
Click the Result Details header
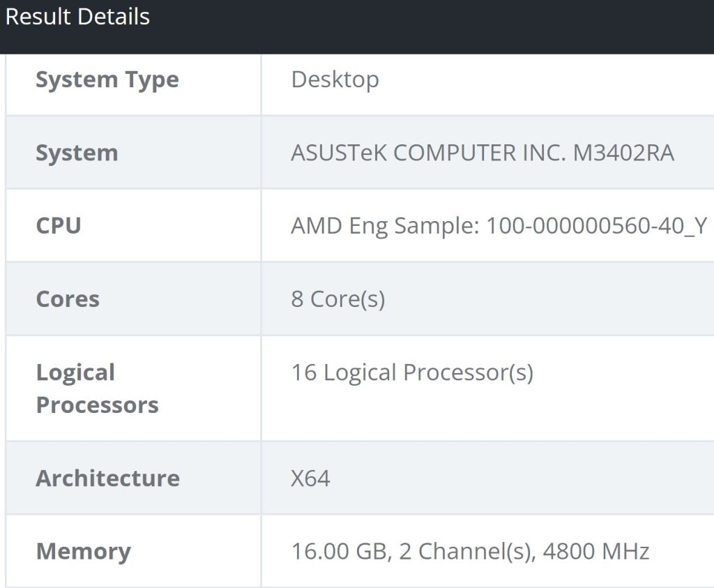point(77,17)
